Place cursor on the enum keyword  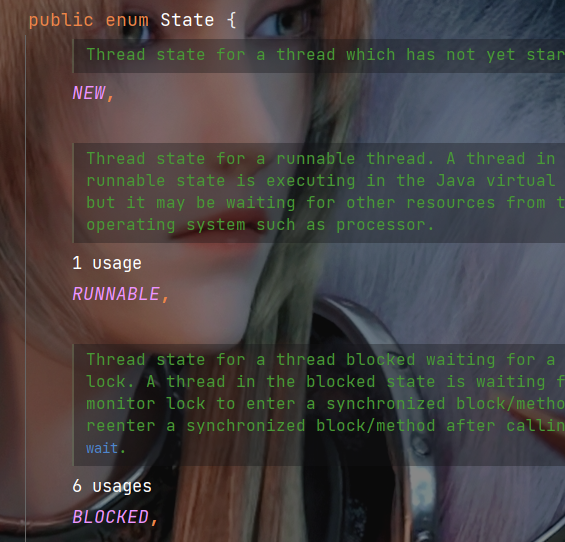point(127,21)
